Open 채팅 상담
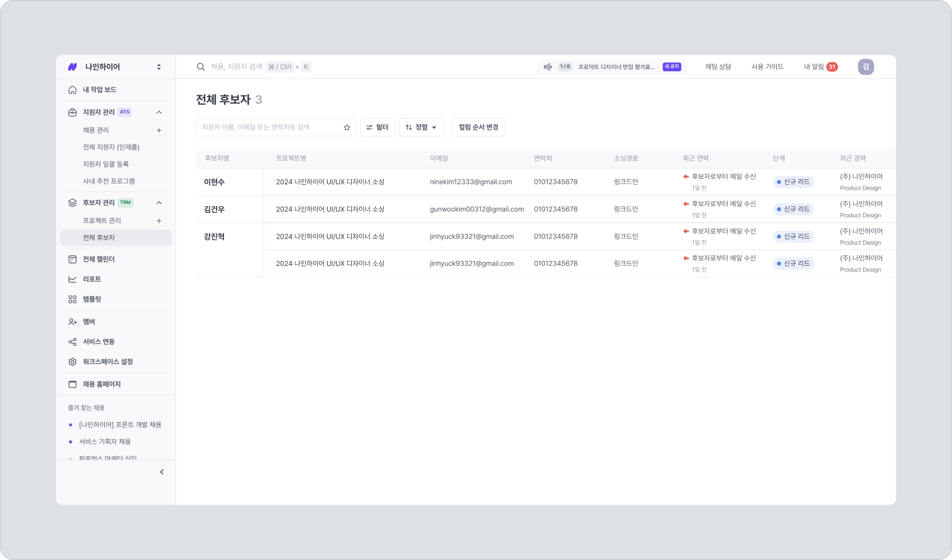The height and width of the screenshot is (560, 952). pyautogui.click(x=718, y=67)
